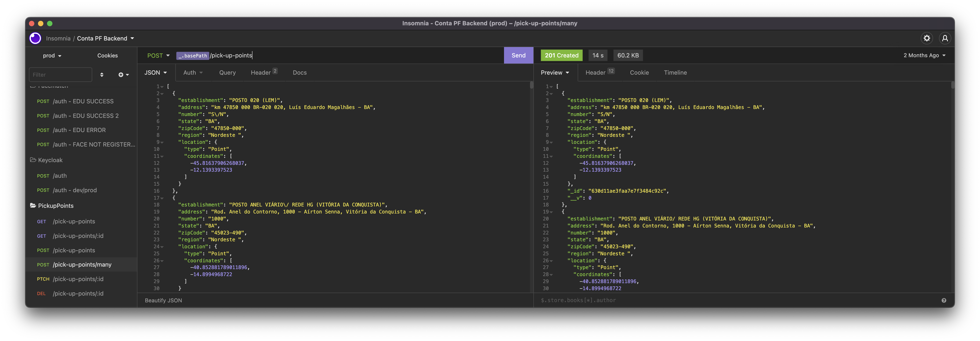Click the user account icon
This screenshot has width=980, height=341.
pyautogui.click(x=945, y=38)
